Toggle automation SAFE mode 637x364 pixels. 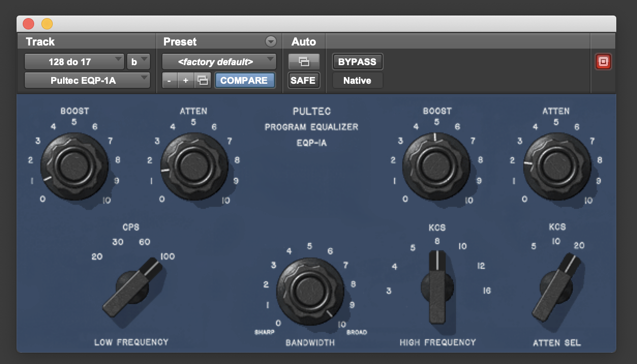304,81
